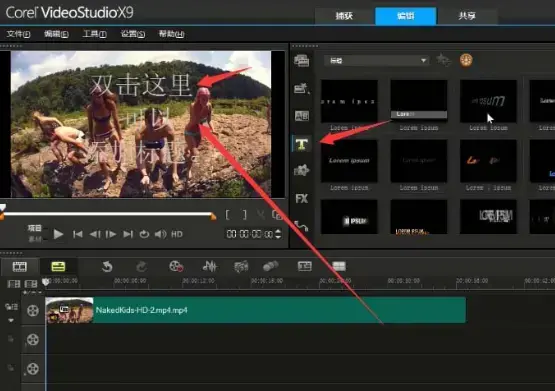
Task: Open the Instant Project library icon
Action: 302,88
